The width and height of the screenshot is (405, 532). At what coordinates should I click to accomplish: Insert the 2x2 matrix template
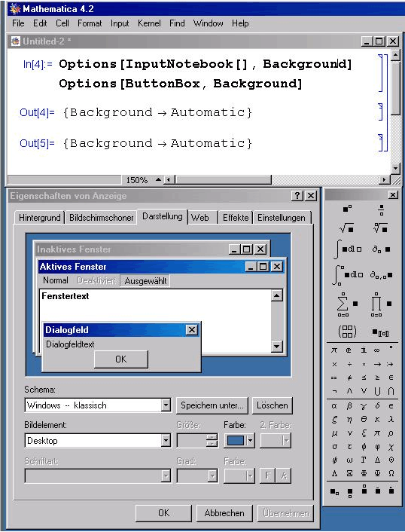347,332
